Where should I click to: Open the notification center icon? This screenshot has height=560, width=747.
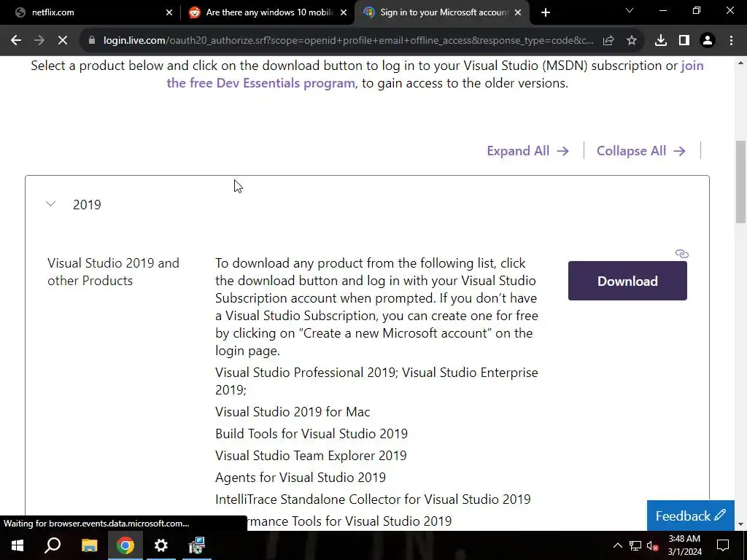tap(723, 545)
